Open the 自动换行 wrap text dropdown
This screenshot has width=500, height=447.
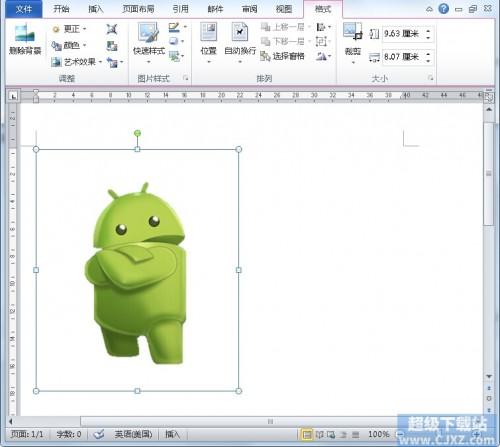pyautogui.click(x=240, y=43)
